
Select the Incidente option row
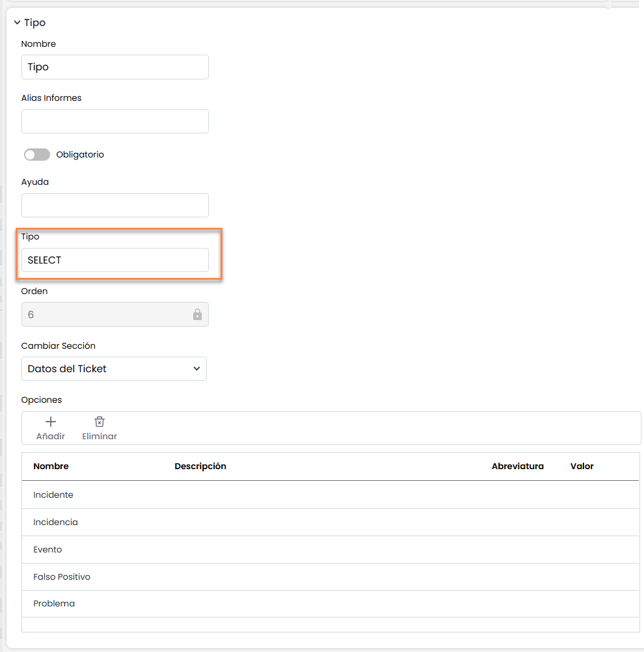53,495
